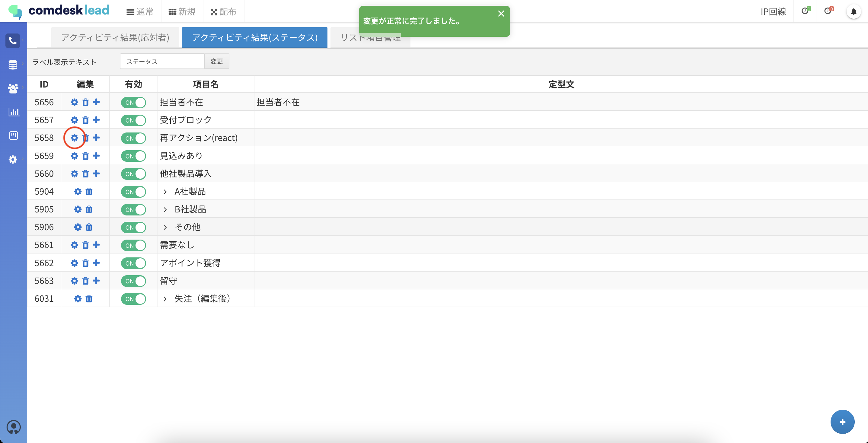The width and height of the screenshot is (868, 443).
Task: Open the 配布 menu in the top bar
Action: point(223,12)
